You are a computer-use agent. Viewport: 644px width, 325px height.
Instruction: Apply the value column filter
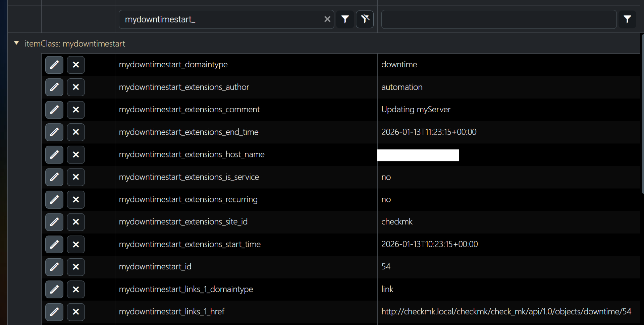tap(628, 19)
